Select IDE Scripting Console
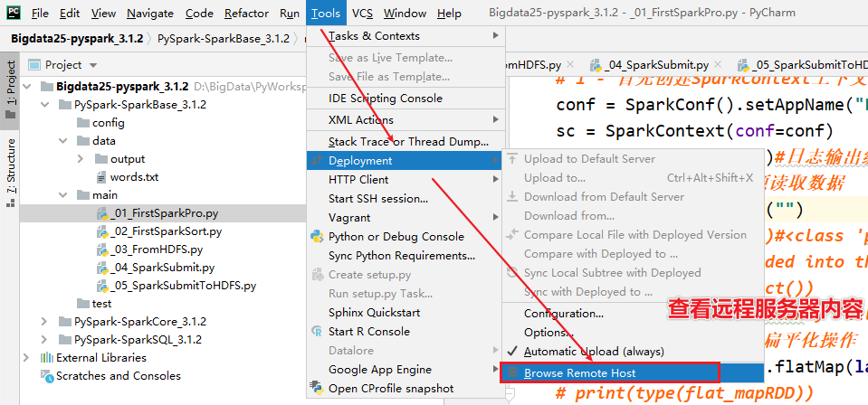 coord(405,99)
